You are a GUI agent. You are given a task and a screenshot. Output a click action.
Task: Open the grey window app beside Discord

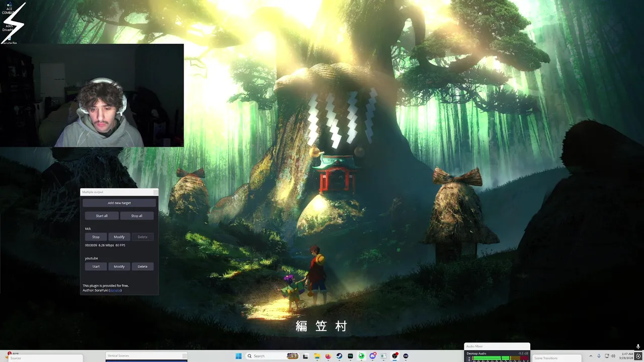tap(383, 356)
